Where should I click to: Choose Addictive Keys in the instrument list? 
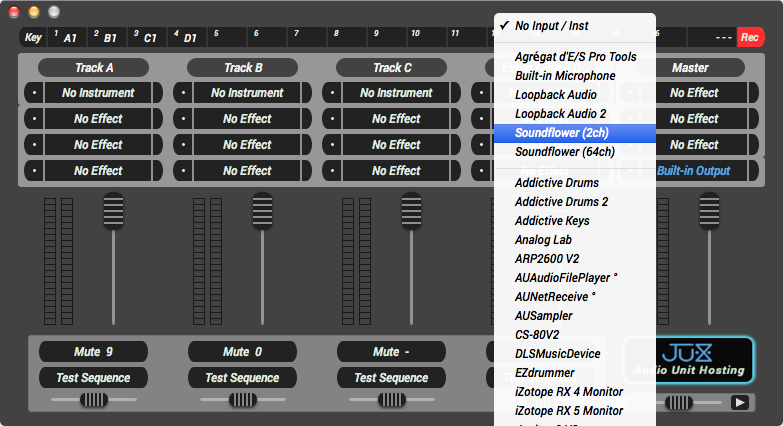pos(551,221)
